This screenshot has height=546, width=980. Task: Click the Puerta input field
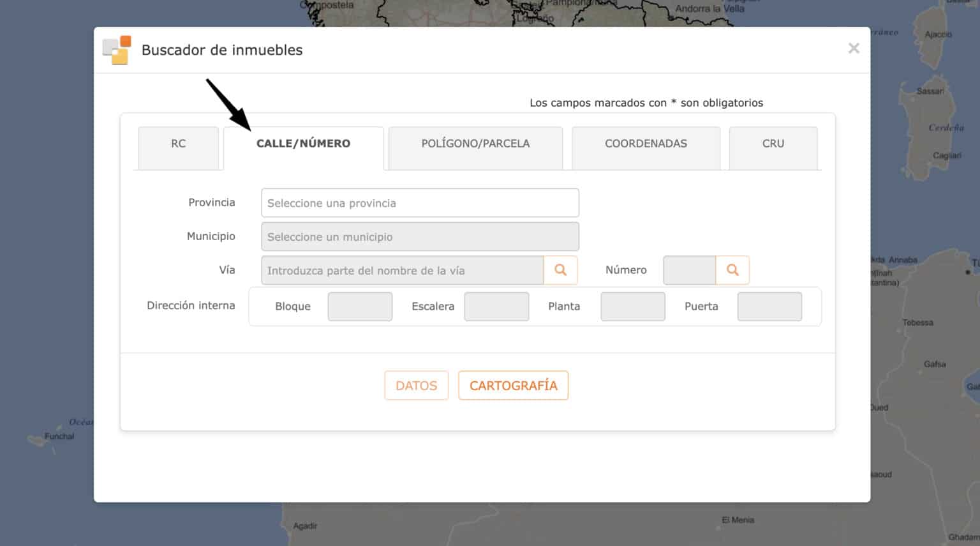(x=769, y=307)
